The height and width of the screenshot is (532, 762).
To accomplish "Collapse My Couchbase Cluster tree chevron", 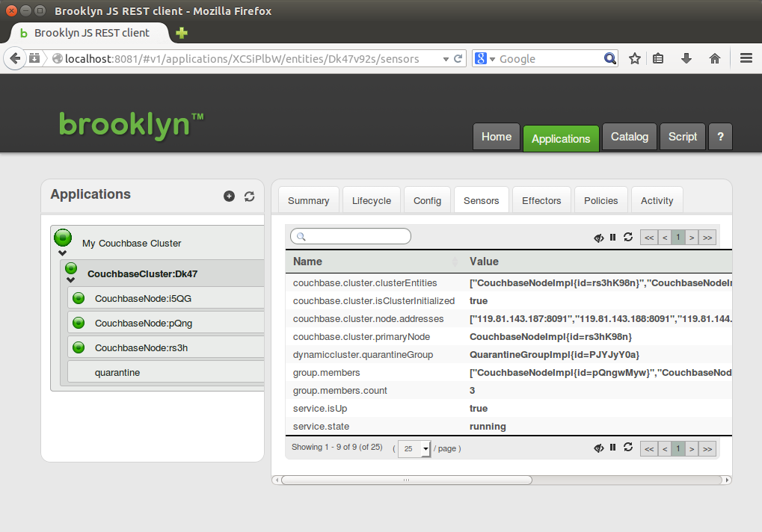I will click(62, 253).
